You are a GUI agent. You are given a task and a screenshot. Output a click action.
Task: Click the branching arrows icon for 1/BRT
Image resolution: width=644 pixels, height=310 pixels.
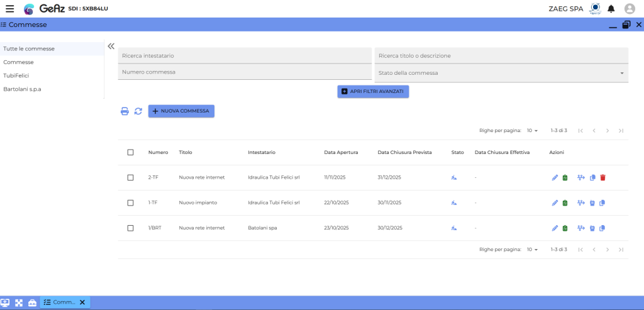pyautogui.click(x=580, y=228)
